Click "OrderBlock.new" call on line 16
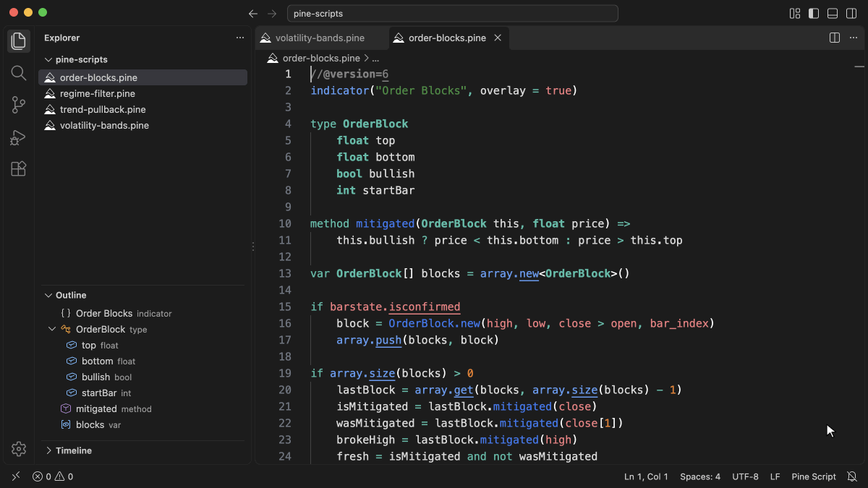Screen dimensions: 868x488 [x=434, y=323]
